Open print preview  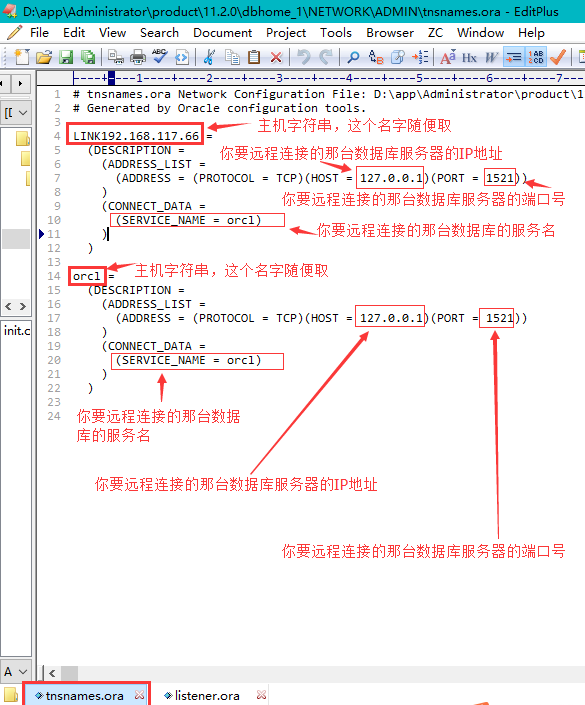[x=116, y=57]
